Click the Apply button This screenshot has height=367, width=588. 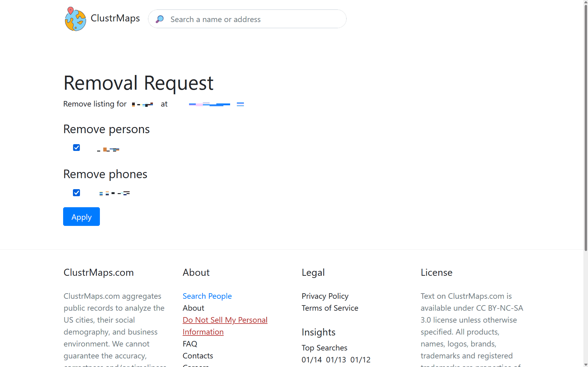point(81,216)
